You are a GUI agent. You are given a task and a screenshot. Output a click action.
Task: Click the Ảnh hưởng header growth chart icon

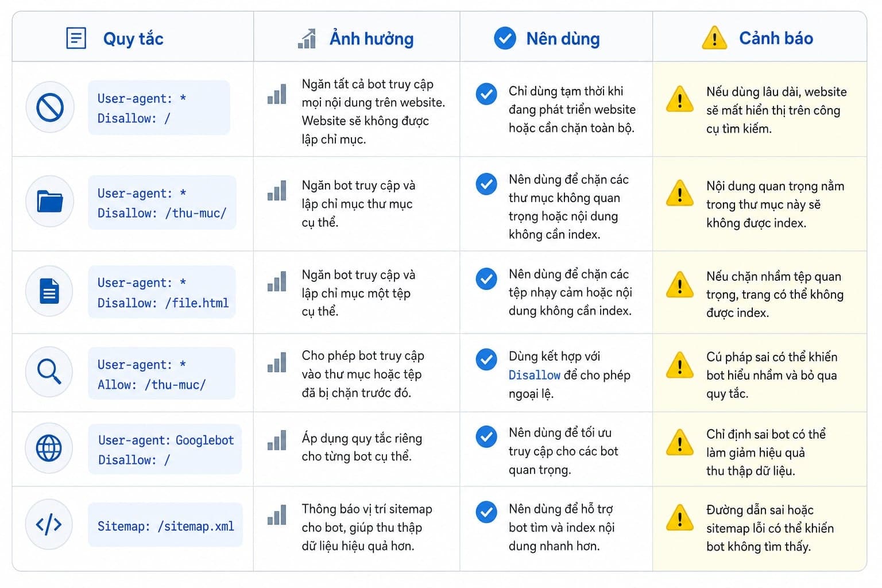point(307,38)
